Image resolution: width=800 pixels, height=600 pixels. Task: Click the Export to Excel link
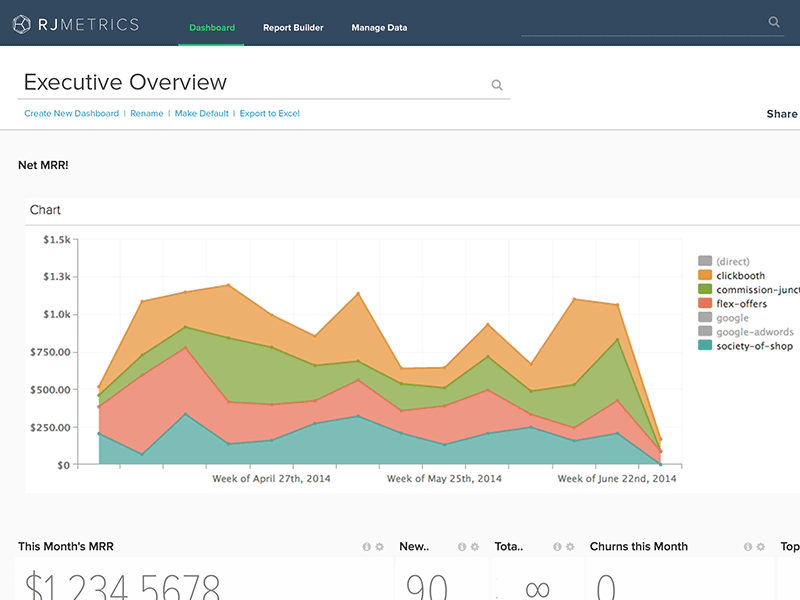(x=269, y=114)
